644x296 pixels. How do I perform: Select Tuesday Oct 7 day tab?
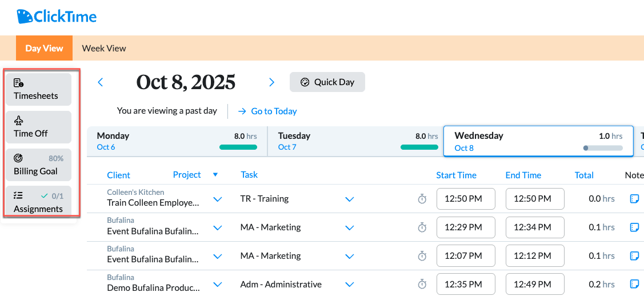tap(355, 141)
